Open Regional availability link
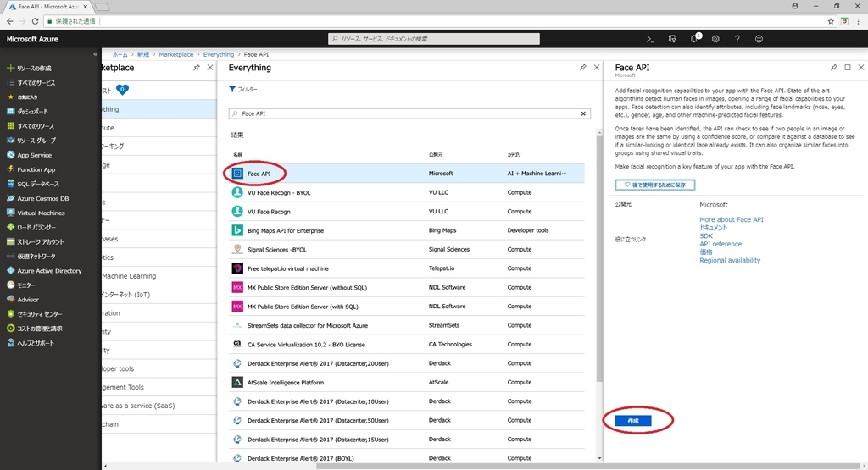 point(730,260)
